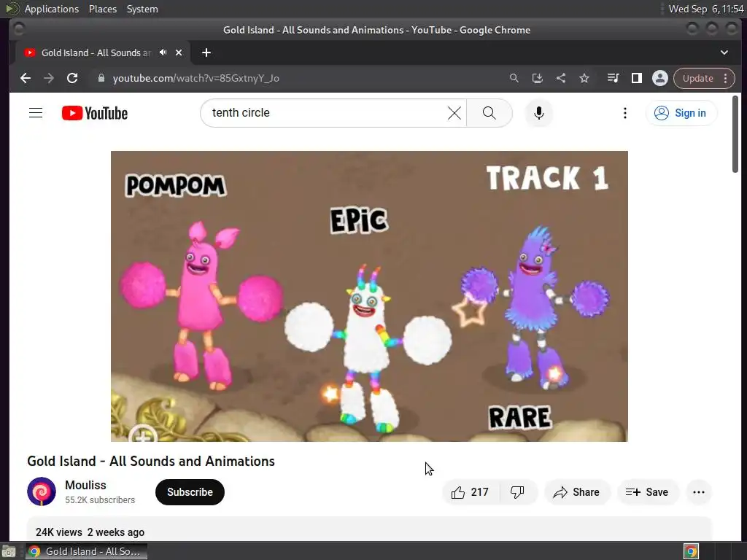Dislike the video

click(518, 492)
